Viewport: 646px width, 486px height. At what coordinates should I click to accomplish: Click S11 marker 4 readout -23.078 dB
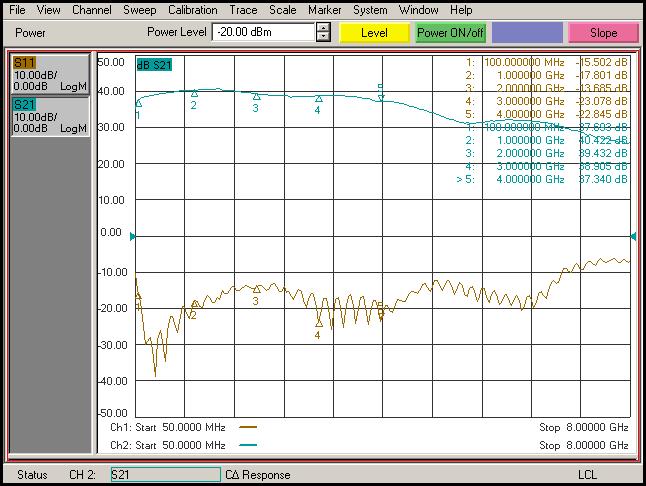(x=602, y=101)
